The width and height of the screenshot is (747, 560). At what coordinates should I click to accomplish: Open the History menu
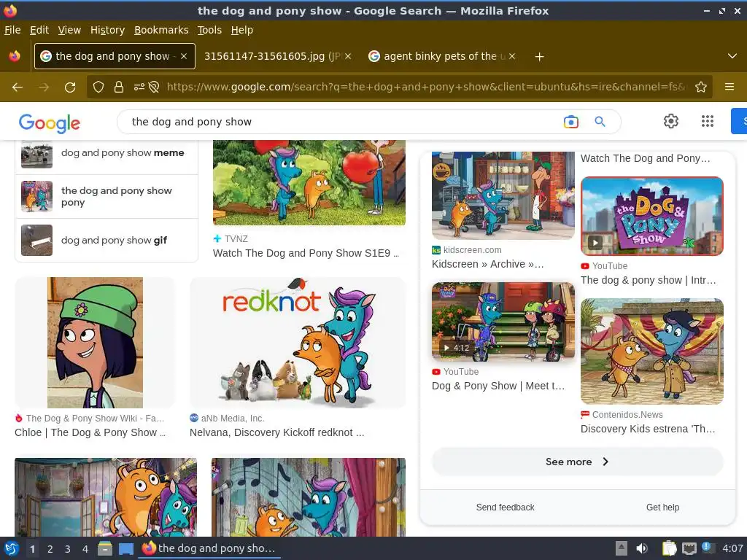(x=108, y=30)
